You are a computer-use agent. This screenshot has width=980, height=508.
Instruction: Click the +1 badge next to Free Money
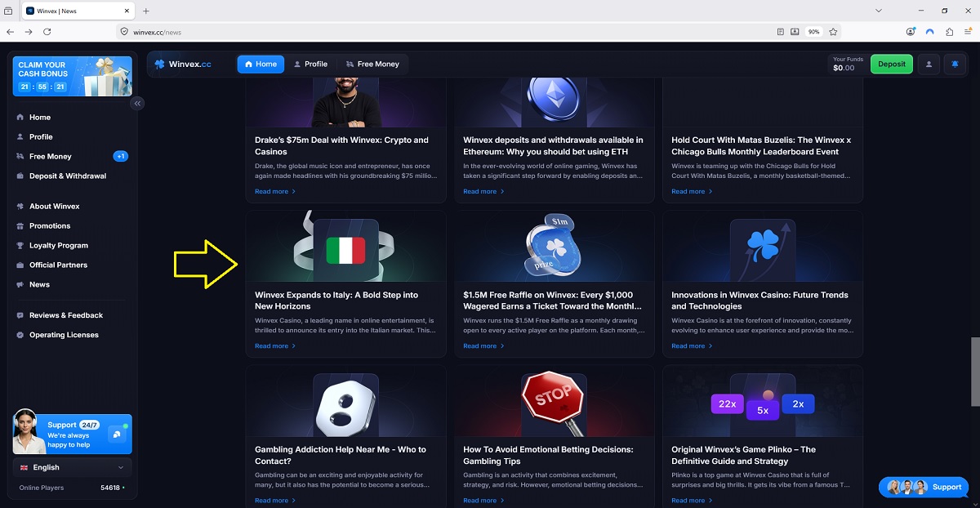point(120,156)
